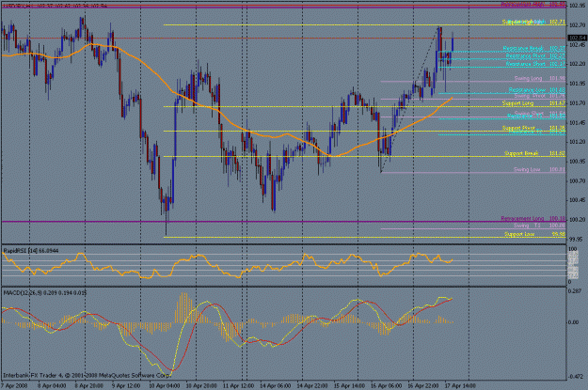
Task: Click the MACD scale value -0.472
Action: tap(575, 376)
